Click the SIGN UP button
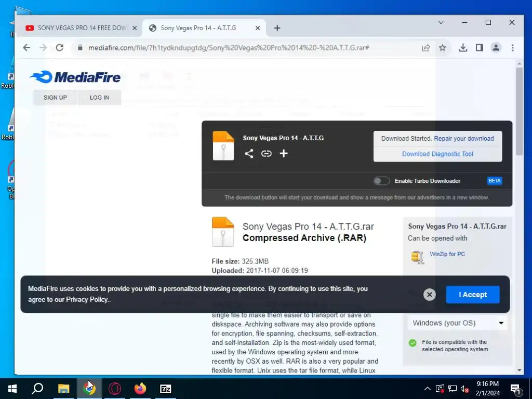Viewport: 532px width, 399px height. (x=55, y=98)
